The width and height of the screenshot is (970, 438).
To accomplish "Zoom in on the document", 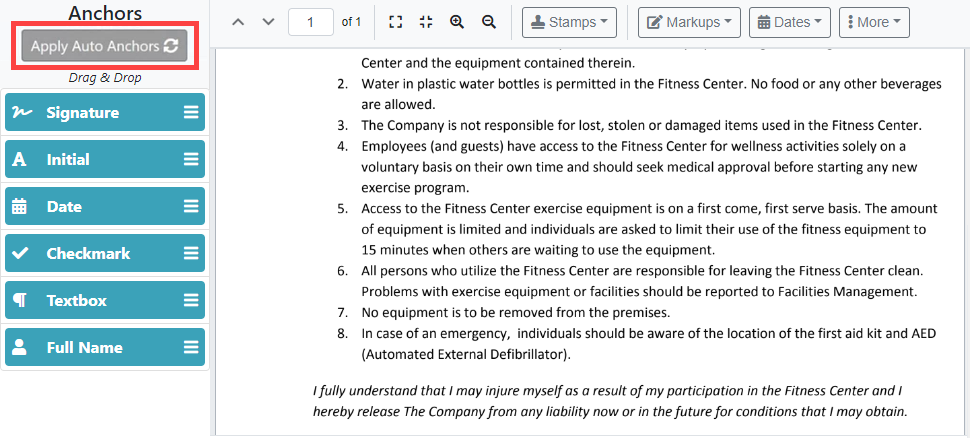I will pyautogui.click(x=457, y=22).
